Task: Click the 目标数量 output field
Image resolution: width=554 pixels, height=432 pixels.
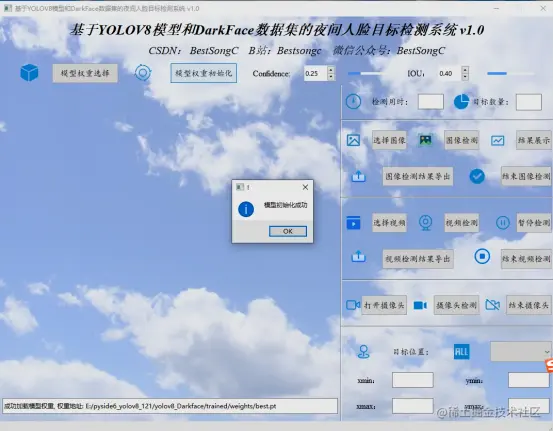Action: (x=529, y=102)
